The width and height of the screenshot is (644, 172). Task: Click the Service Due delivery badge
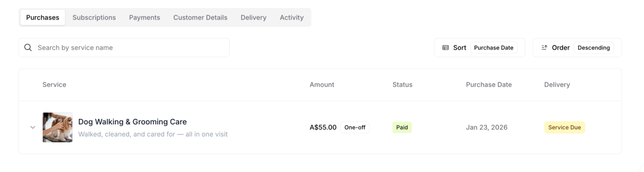click(x=564, y=127)
